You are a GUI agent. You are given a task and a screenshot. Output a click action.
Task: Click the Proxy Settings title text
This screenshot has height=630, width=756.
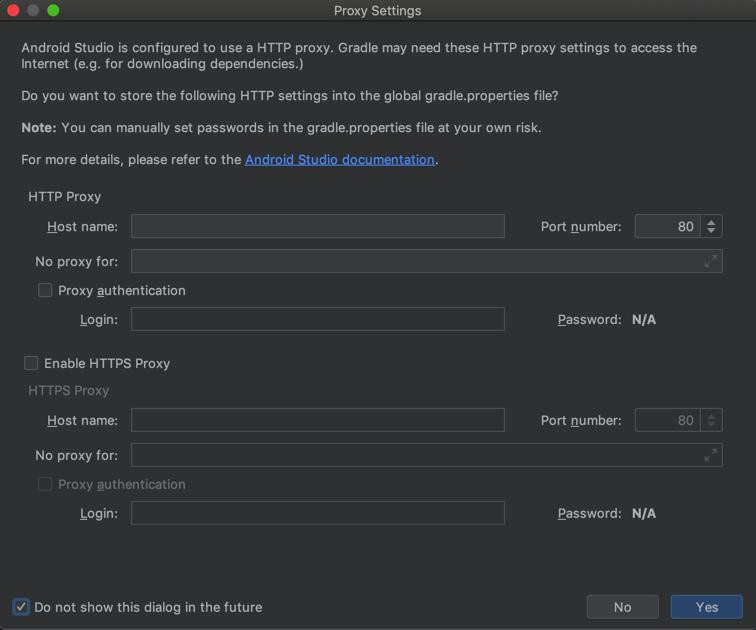(378, 11)
